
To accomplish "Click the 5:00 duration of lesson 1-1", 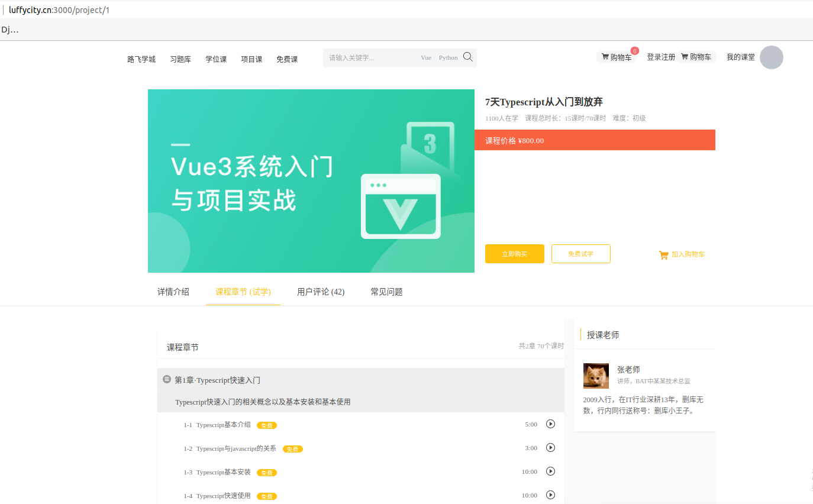I will click(x=531, y=424).
